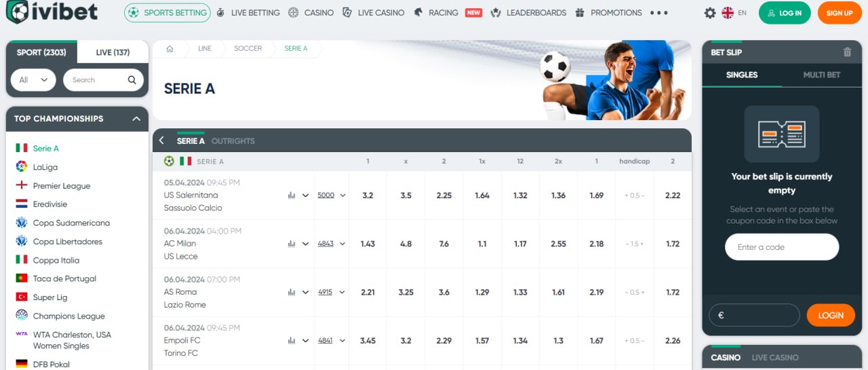Open more navigation options (three dots)
Screen dimensions: 868x370
point(658,13)
